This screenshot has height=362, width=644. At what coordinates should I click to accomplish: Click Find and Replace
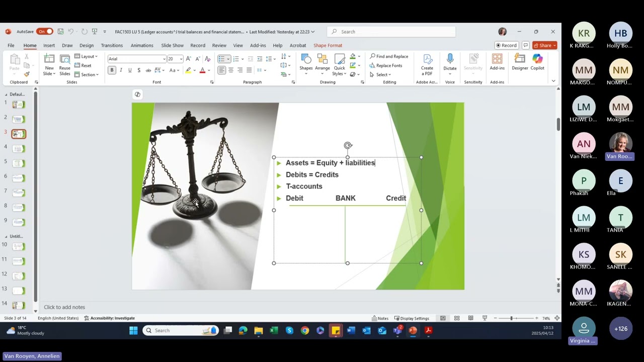(x=389, y=56)
